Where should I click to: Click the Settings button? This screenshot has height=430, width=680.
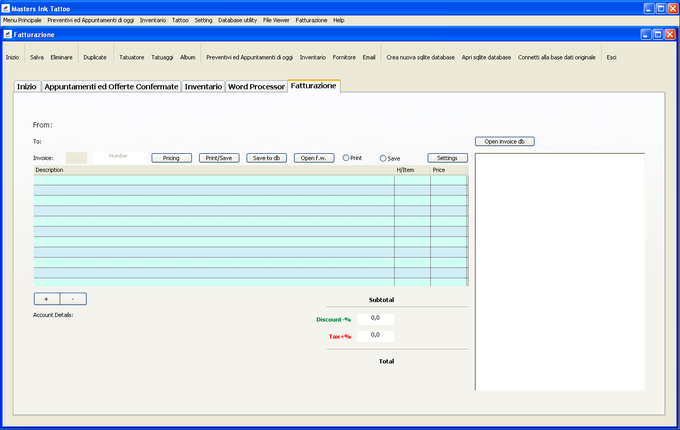448,158
